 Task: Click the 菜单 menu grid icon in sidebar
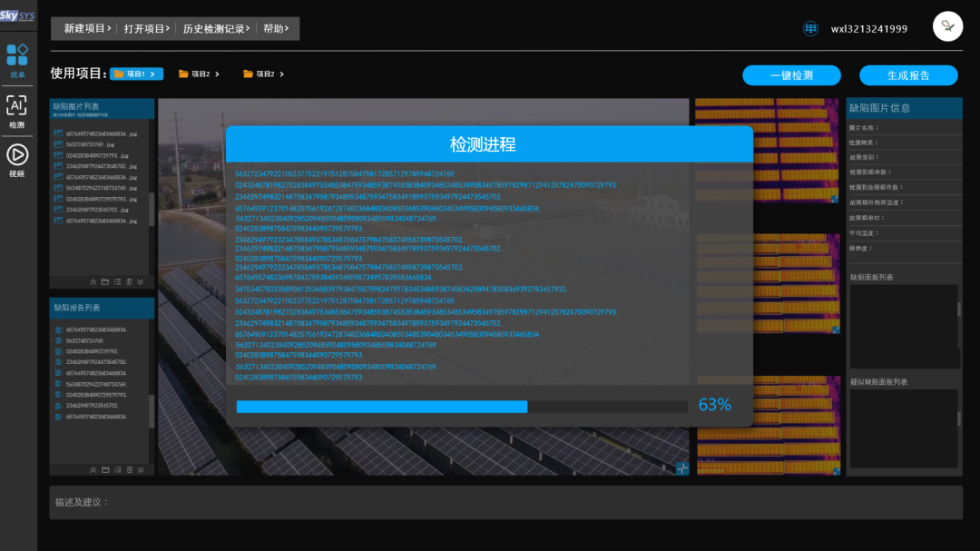tap(17, 59)
